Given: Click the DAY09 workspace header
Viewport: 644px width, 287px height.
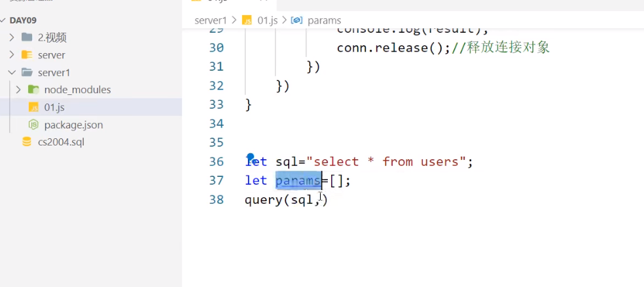Looking at the screenshot, I should tap(23, 20).
